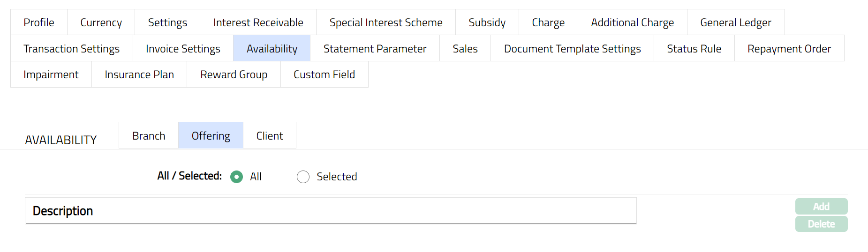Open the Client availability sub-tab
The height and width of the screenshot is (252, 868).
click(x=270, y=136)
